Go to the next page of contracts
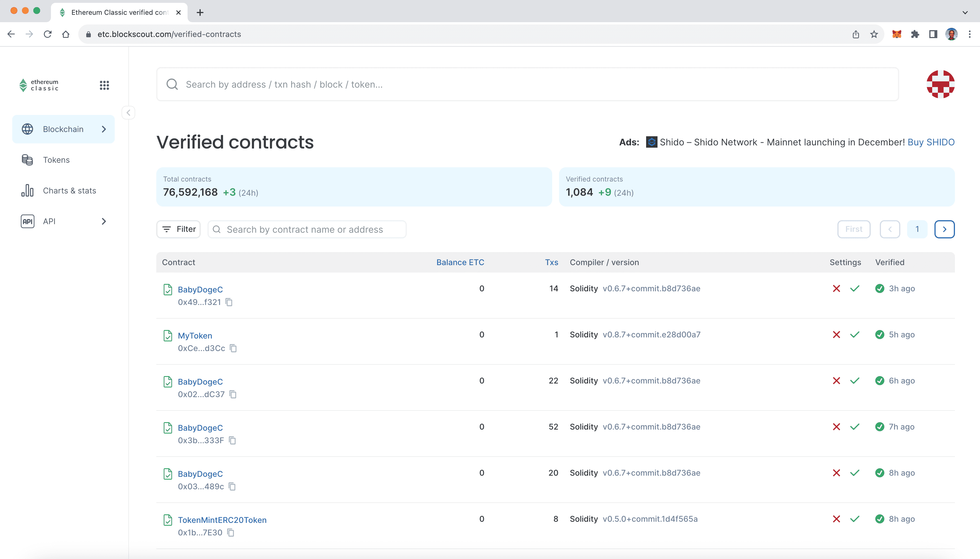980x559 pixels. click(944, 229)
